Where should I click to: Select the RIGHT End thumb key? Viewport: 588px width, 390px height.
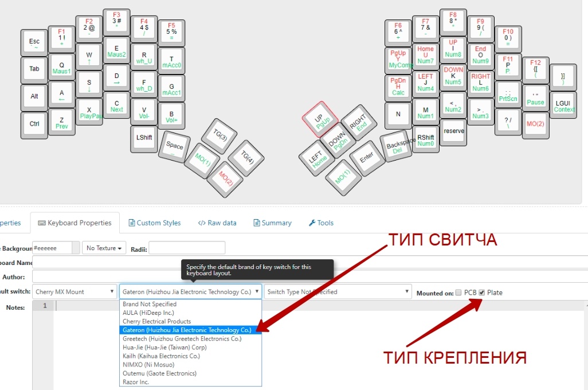[359, 122]
